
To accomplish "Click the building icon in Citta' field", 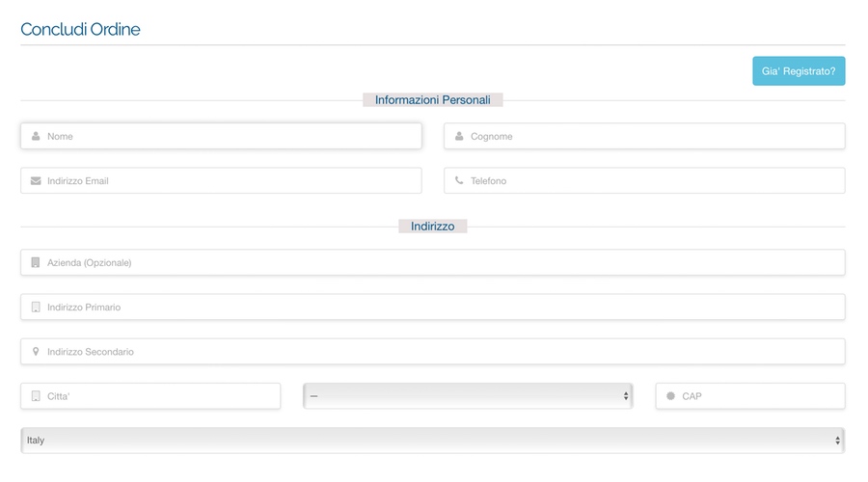I will 36,396.
